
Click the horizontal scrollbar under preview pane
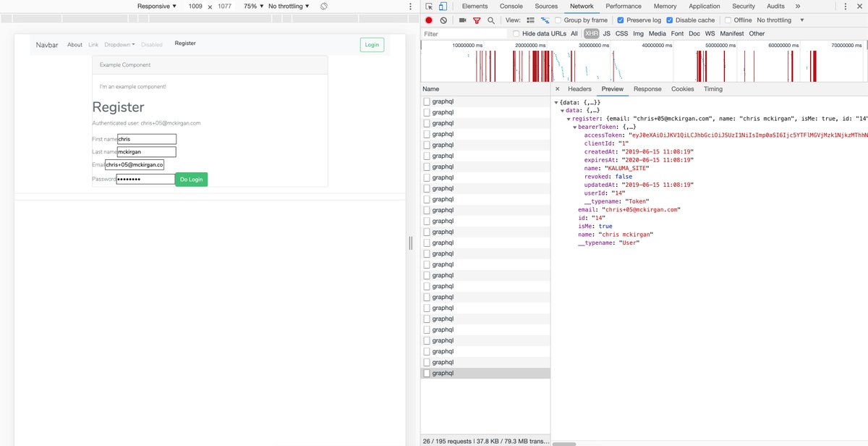point(565,443)
